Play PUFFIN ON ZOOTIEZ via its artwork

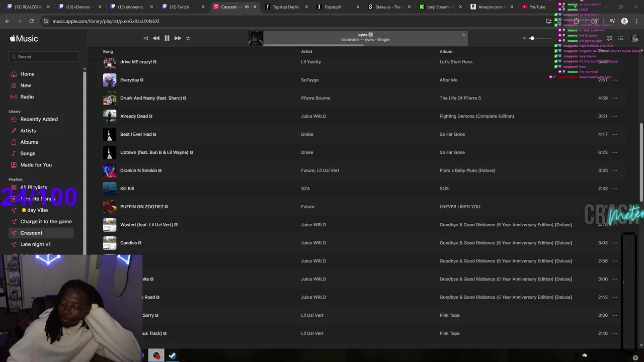pyautogui.click(x=110, y=207)
